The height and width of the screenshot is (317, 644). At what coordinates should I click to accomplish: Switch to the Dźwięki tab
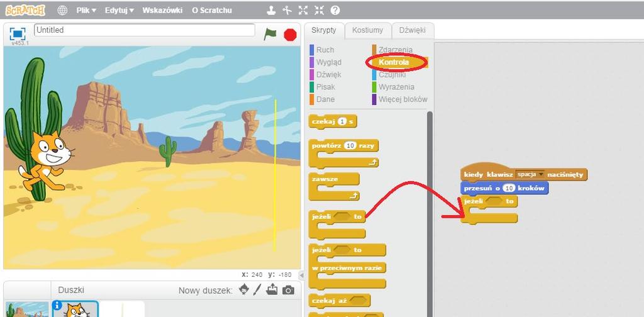(413, 30)
